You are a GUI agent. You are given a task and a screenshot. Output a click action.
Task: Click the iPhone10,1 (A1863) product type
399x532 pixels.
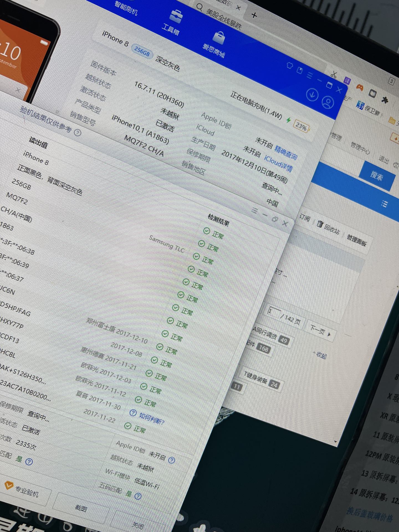click(x=140, y=129)
